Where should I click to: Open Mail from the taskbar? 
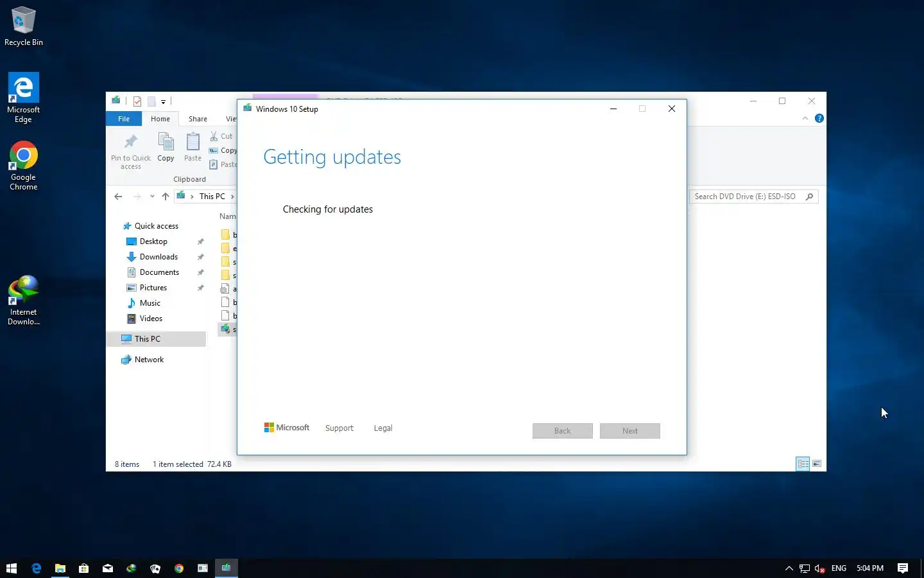(x=107, y=568)
